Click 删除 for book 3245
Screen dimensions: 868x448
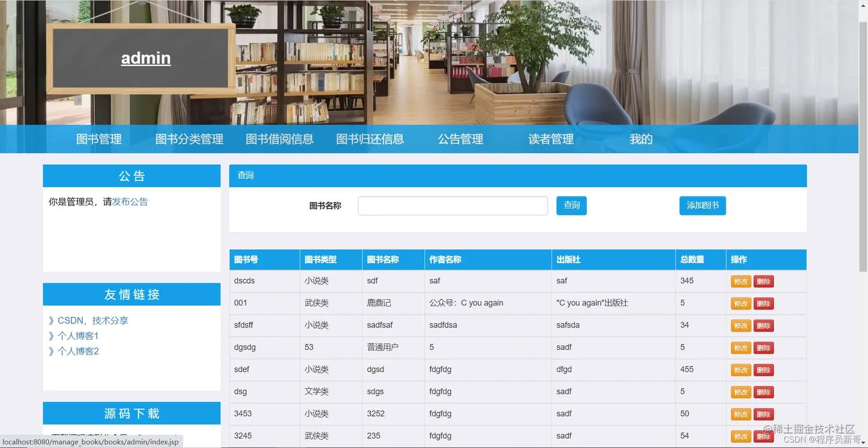point(764,437)
